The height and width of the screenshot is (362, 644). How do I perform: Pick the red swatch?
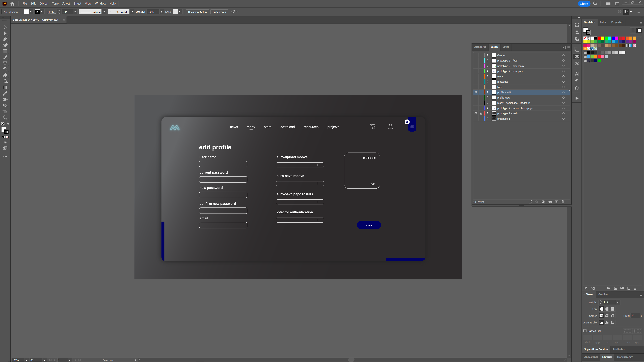(599, 38)
